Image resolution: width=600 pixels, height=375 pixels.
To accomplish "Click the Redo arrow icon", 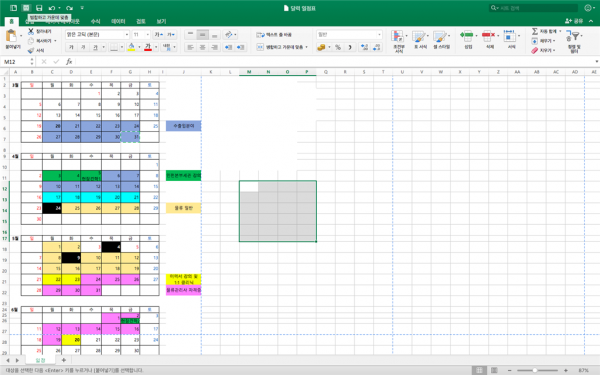I will click(x=69, y=8).
